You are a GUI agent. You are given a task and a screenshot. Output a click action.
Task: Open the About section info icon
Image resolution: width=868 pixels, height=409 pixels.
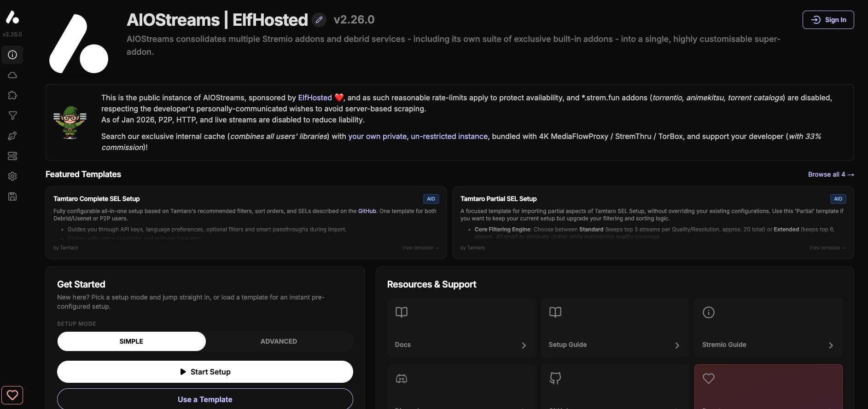[x=12, y=55]
